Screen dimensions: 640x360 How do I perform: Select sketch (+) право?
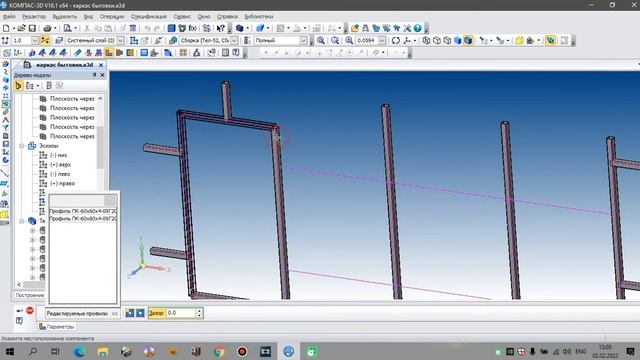tap(62, 183)
